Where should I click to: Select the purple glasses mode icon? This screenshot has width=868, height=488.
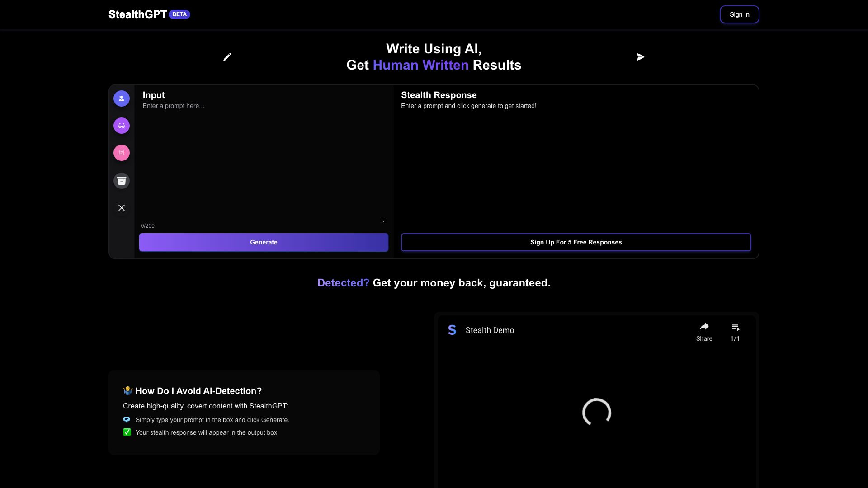click(122, 126)
